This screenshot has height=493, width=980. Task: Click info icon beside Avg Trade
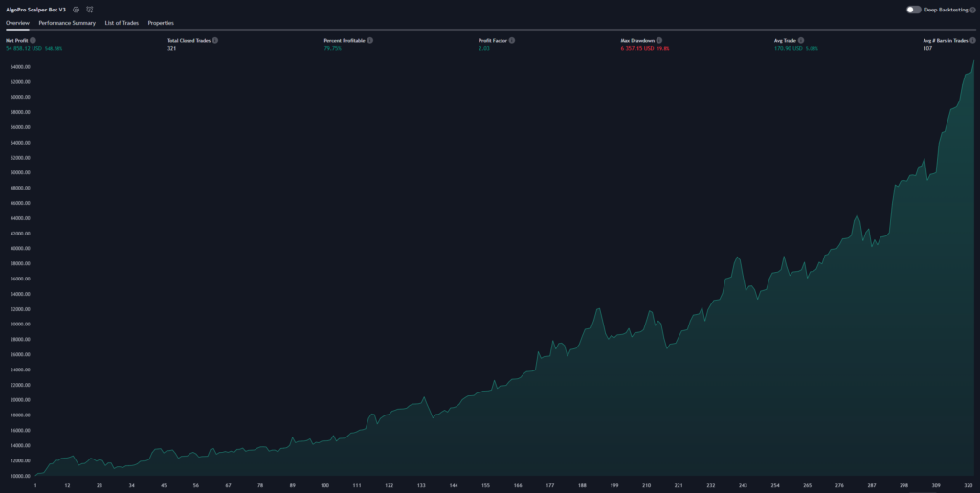[x=800, y=40]
